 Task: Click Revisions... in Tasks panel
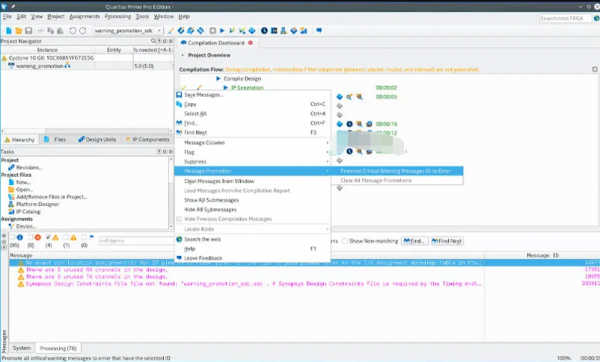click(x=29, y=167)
